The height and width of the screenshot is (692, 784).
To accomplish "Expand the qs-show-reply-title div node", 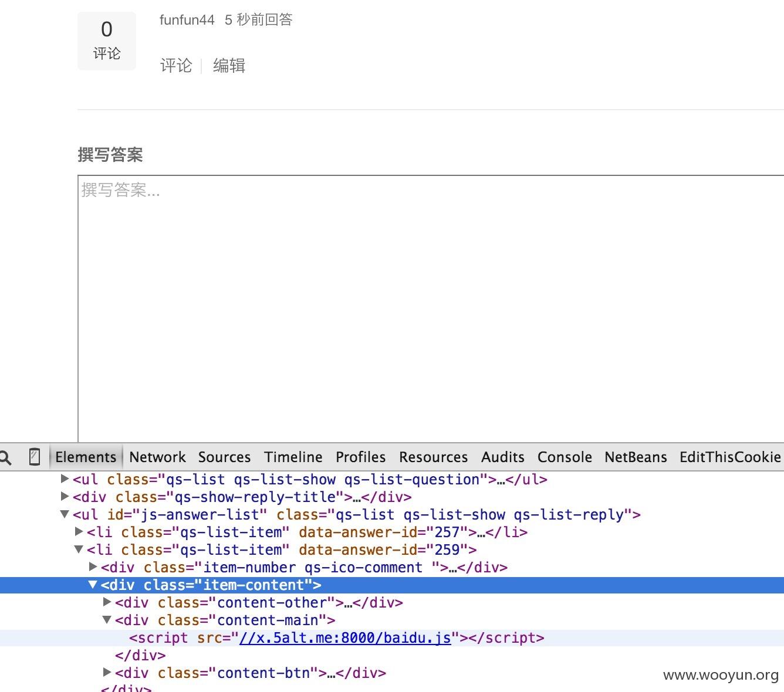I will coord(65,497).
